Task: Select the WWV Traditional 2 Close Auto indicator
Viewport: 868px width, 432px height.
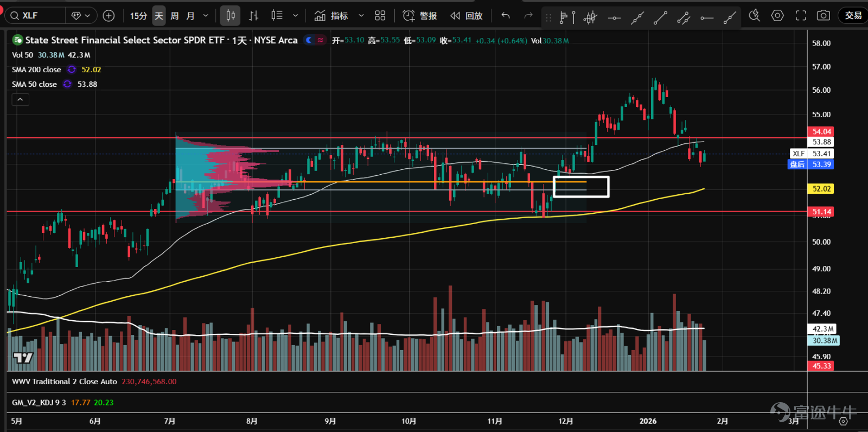Action: pyautogui.click(x=65, y=382)
